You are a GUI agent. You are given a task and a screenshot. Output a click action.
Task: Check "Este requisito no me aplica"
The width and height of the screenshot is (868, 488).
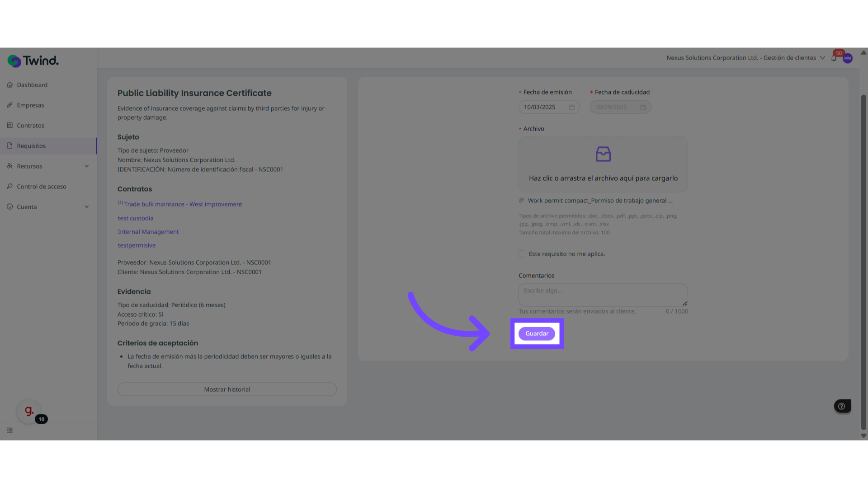click(x=522, y=254)
